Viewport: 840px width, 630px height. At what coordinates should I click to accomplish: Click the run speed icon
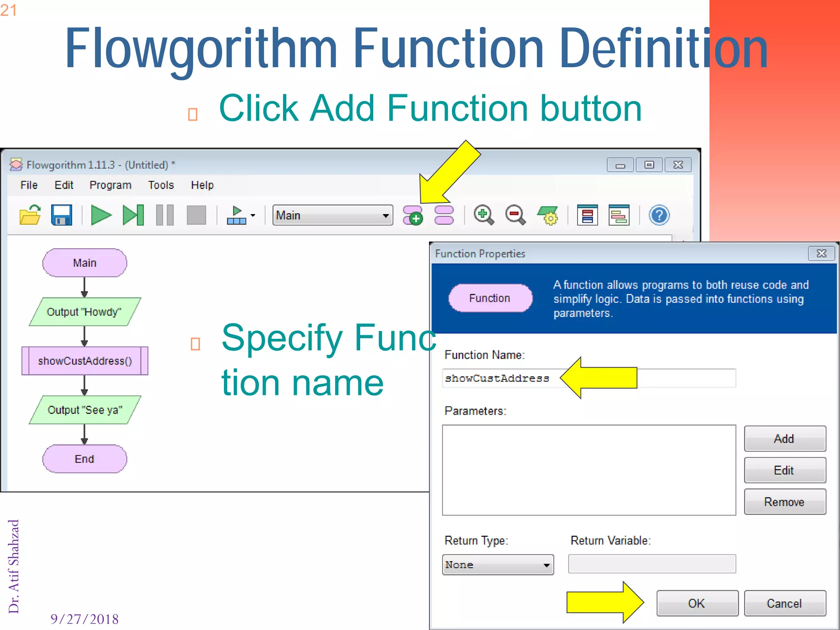pyautogui.click(x=237, y=215)
